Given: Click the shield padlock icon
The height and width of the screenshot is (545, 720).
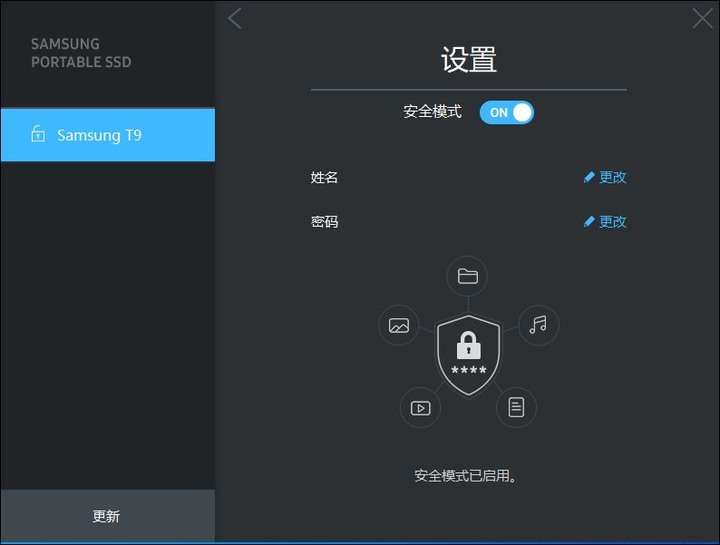Looking at the screenshot, I should [x=468, y=355].
